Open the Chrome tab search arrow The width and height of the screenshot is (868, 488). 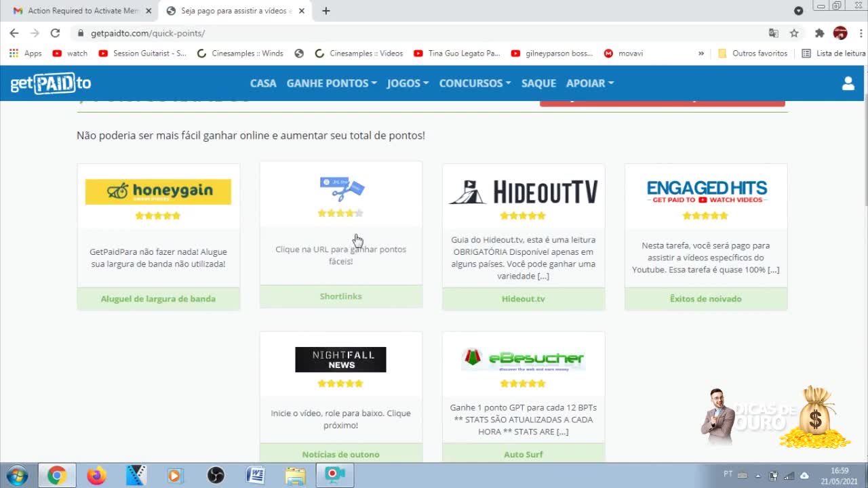click(798, 11)
